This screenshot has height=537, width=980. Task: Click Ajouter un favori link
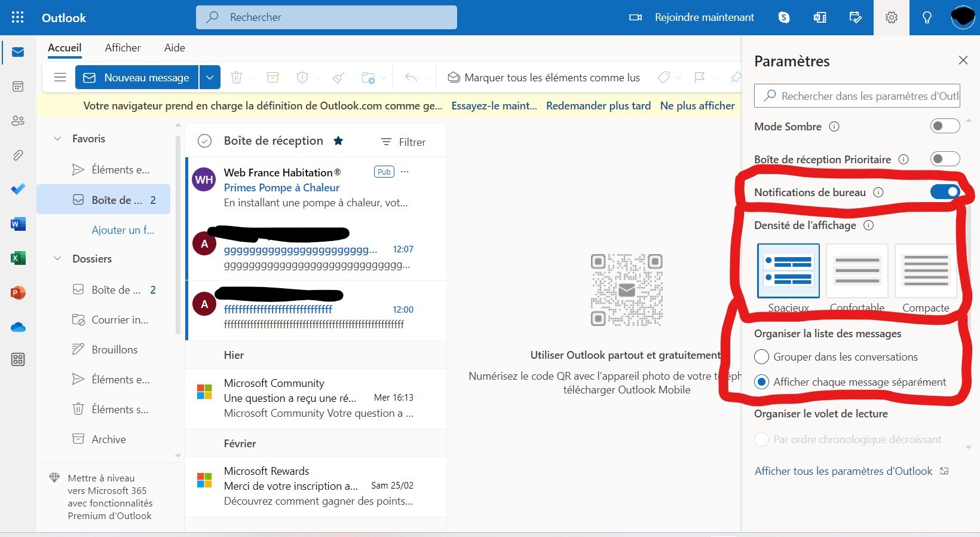123,230
